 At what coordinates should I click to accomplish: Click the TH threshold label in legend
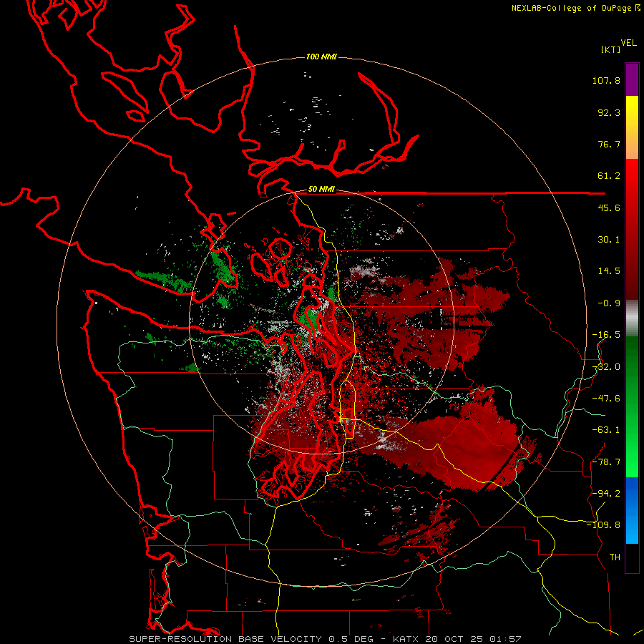tap(615, 557)
